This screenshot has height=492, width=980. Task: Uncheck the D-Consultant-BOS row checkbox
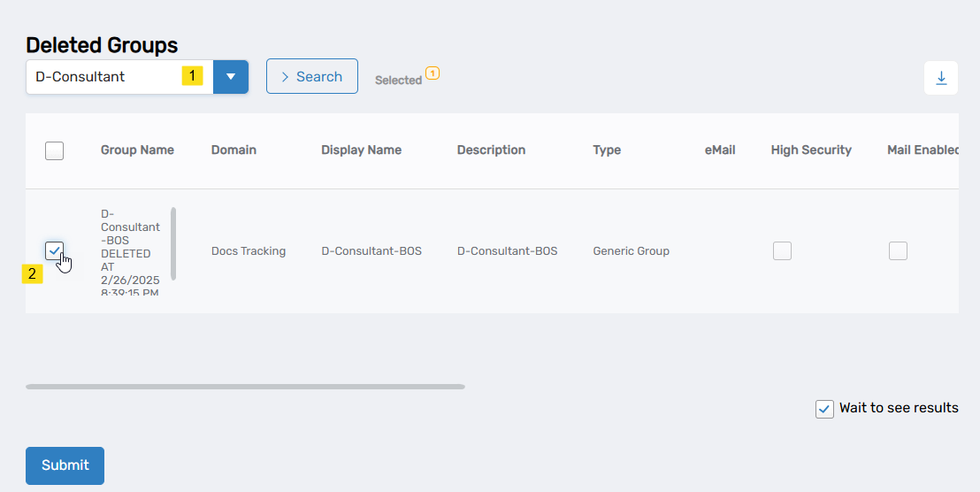pyautogui.click(x=54, y=250)
